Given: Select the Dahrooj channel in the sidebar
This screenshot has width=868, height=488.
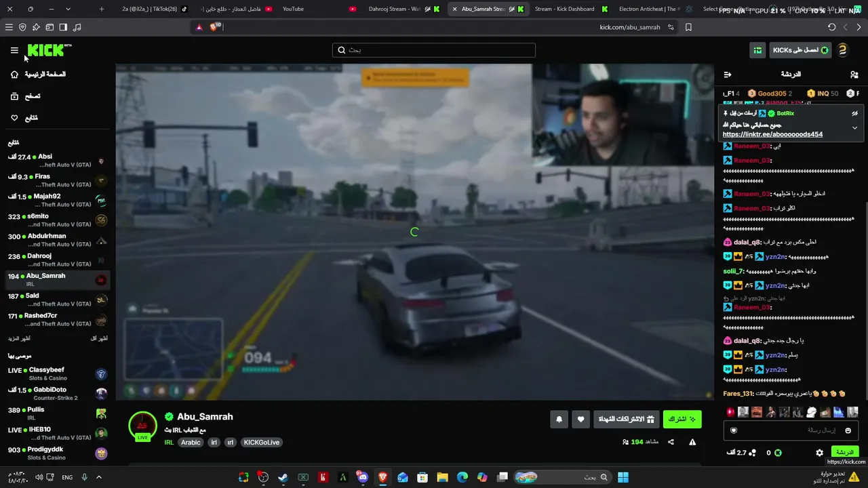Looking at the screenshot, I should point(57,260).
